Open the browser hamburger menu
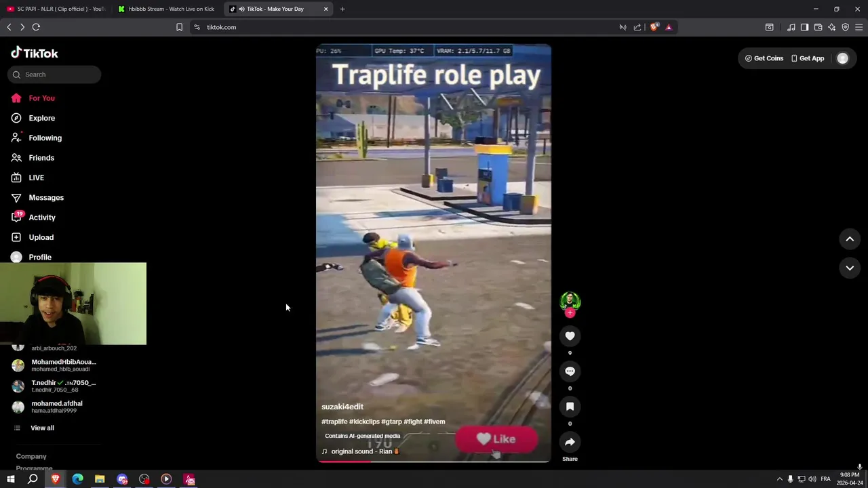Image resolution: width=868 pixels, height=488 pixels. [x=859, y=27]
